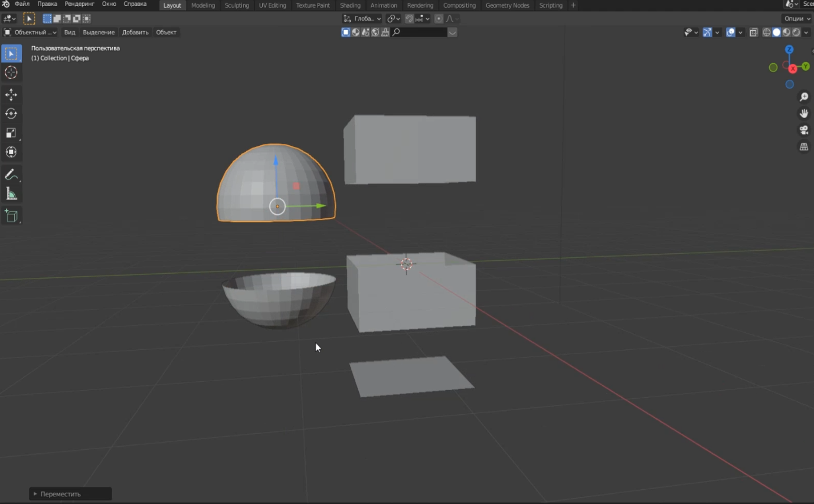Click the negative Y axis gizmo circle
Screen dimensions: 814x504
pyautogui.click(x=773, y=68)
